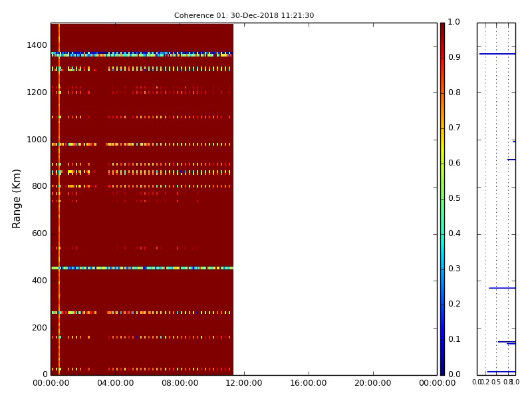This screenshot has height=399, width=532.
Task: Click the 12:00:00 time tick label
Action: tap(244, 384)
